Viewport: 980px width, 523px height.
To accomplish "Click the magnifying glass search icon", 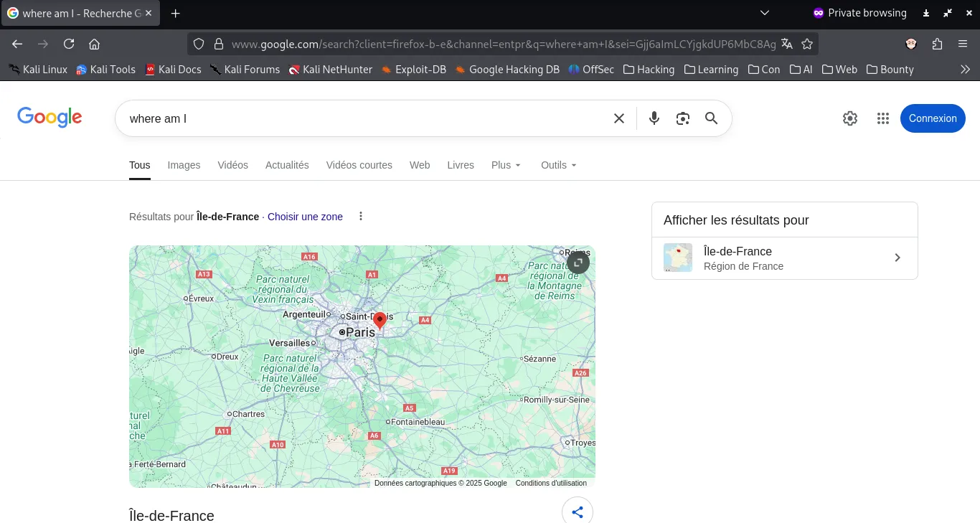I will coord(711,118).
